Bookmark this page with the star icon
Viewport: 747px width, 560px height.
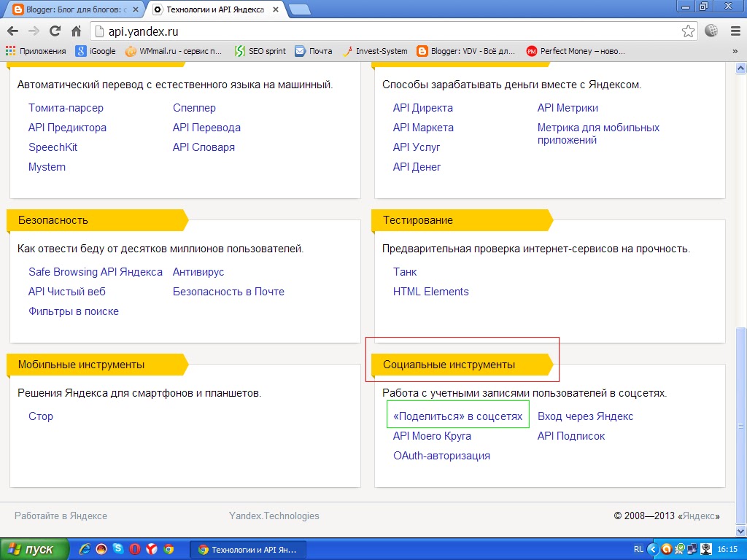pyautogui.click(x=688, y=31)
